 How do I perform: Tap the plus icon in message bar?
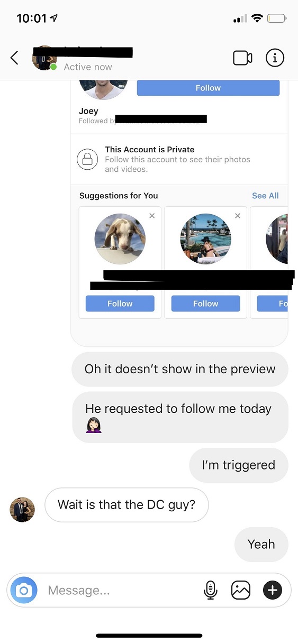pos(273,590)
